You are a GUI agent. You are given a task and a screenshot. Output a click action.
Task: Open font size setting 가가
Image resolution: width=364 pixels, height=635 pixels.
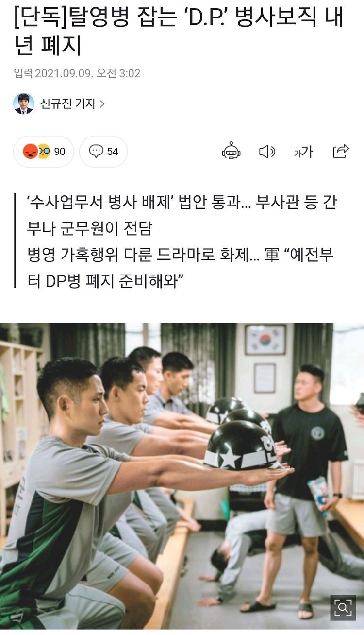tap(303, 152)
